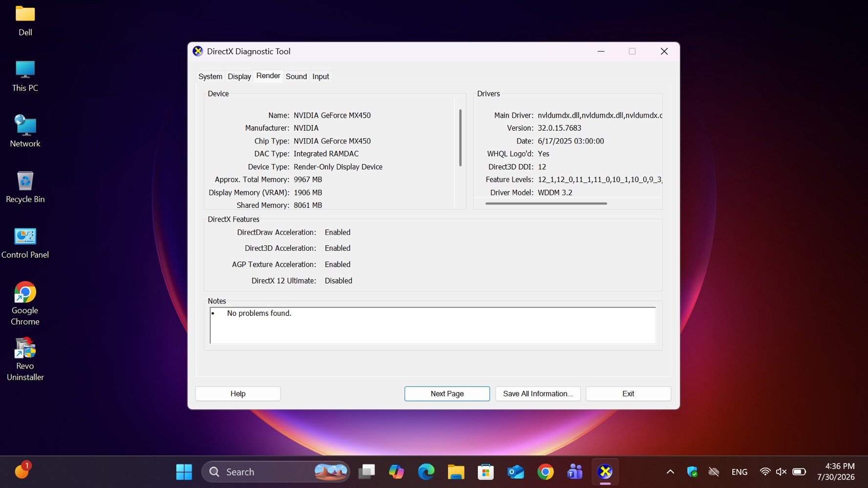Click the taskbar Search box

point(275,472)
